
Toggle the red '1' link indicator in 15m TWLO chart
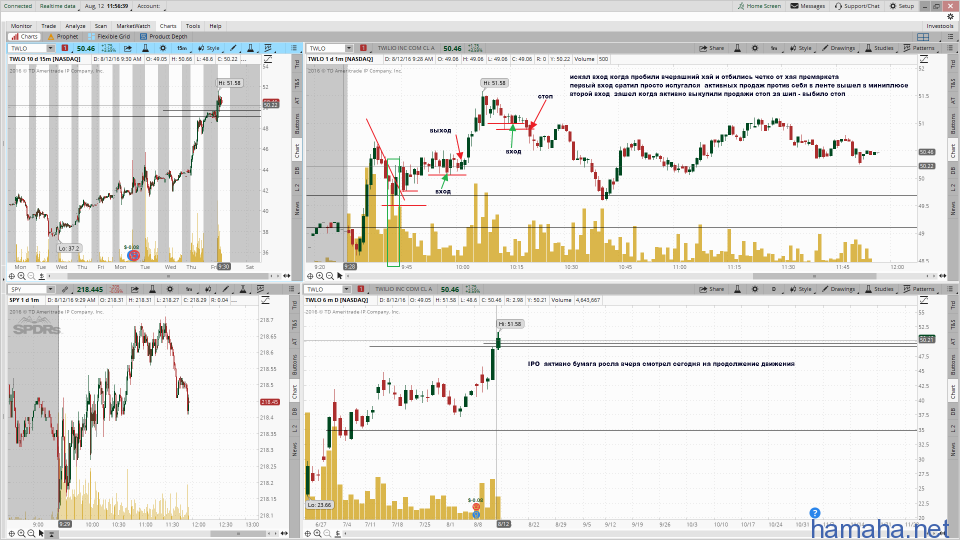coord(64,48)
